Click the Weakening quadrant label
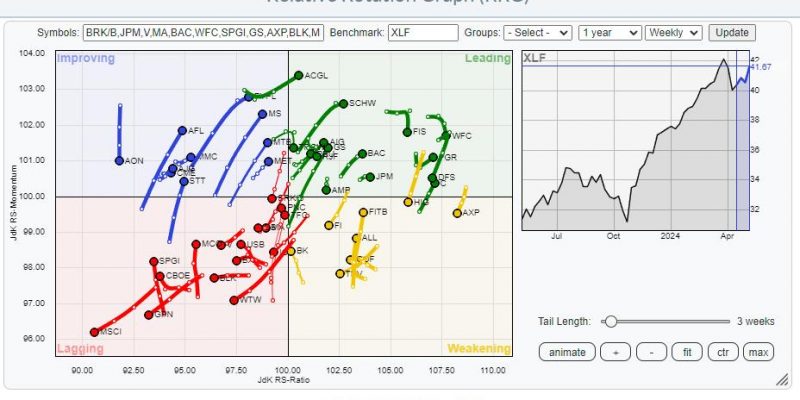This screenshot has height=400, width=800. pos(479,349)
